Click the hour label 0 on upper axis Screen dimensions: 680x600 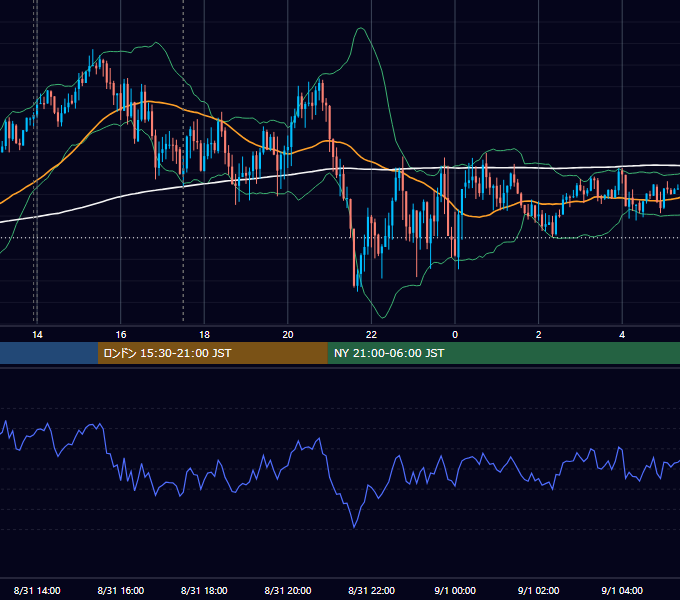click(455, 335)
